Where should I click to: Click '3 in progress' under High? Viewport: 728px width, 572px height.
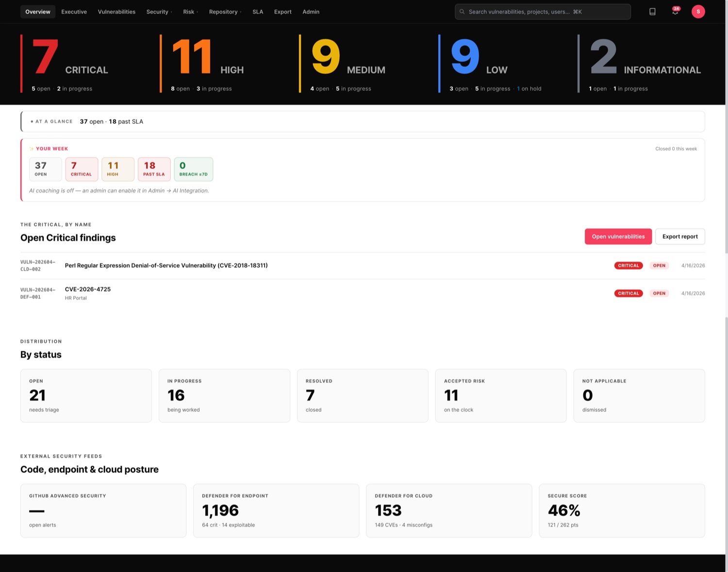214,89
